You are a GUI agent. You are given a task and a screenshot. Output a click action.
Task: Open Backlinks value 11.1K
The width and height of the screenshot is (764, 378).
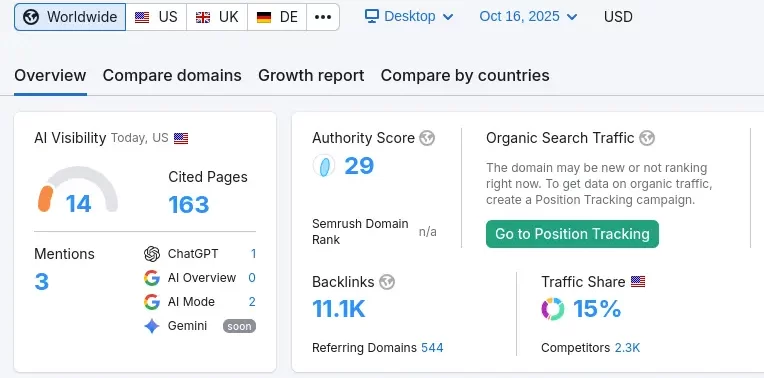click(x=339, y=309)
